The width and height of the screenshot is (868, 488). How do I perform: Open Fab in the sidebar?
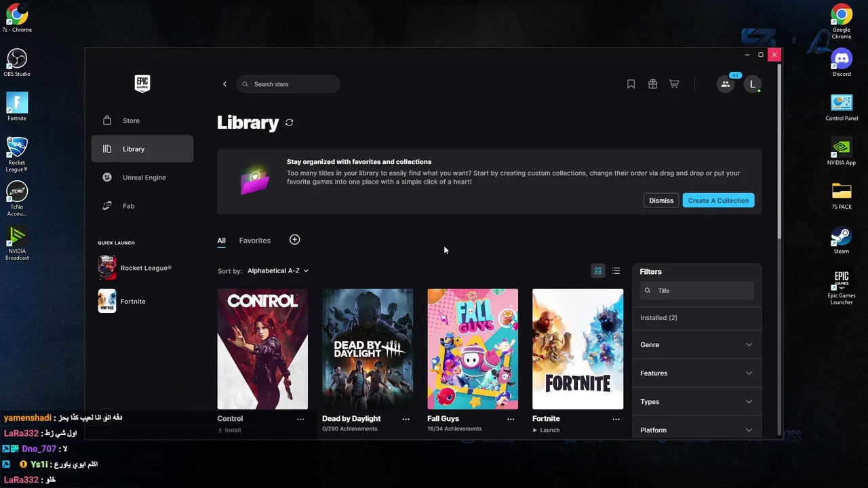142,206
